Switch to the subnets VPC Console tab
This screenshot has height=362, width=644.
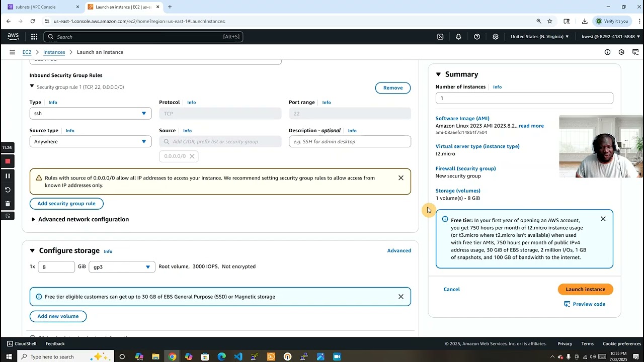click(43, 7)
